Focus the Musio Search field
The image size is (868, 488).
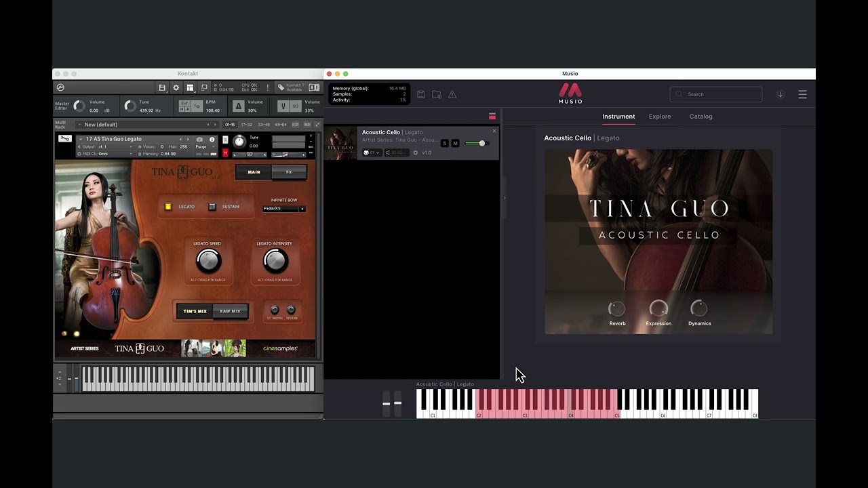point(716,94)
